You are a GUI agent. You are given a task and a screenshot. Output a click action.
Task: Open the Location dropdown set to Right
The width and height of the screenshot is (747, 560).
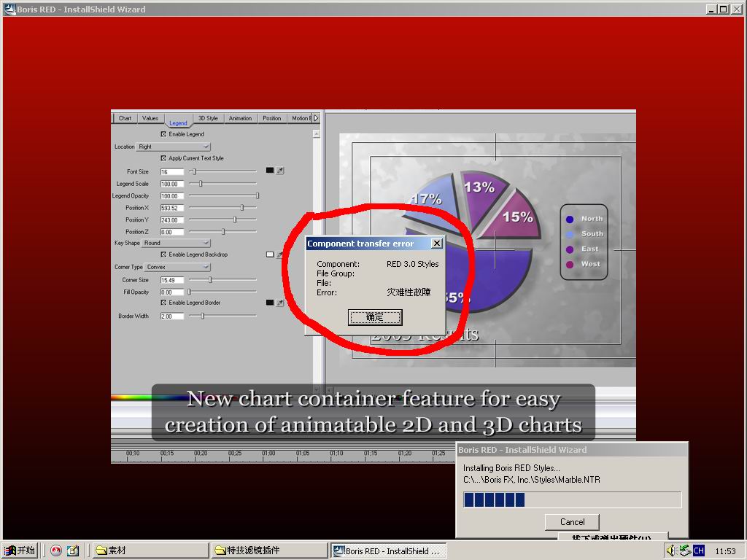point(174,147)
